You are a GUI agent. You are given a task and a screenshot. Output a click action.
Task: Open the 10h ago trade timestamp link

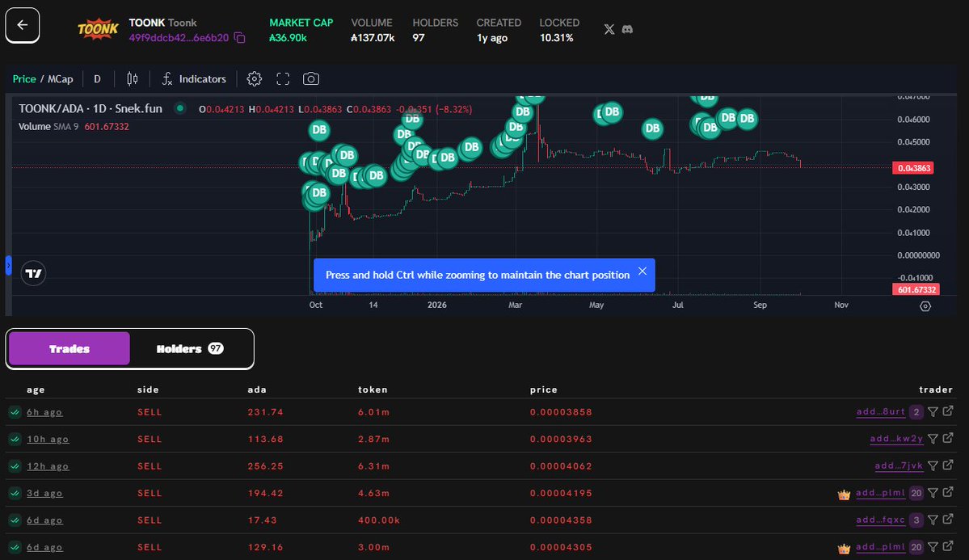(x=48, y=440)
